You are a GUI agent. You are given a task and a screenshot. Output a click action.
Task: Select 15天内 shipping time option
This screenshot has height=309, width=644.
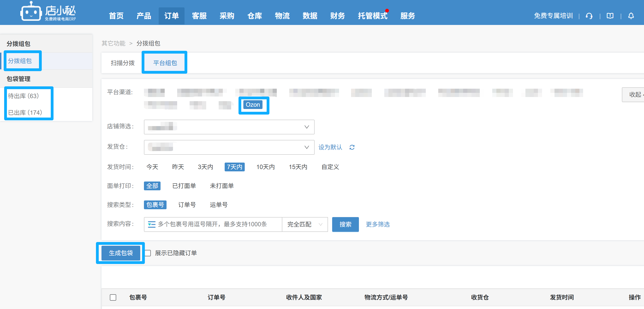(x=298, y=167)
